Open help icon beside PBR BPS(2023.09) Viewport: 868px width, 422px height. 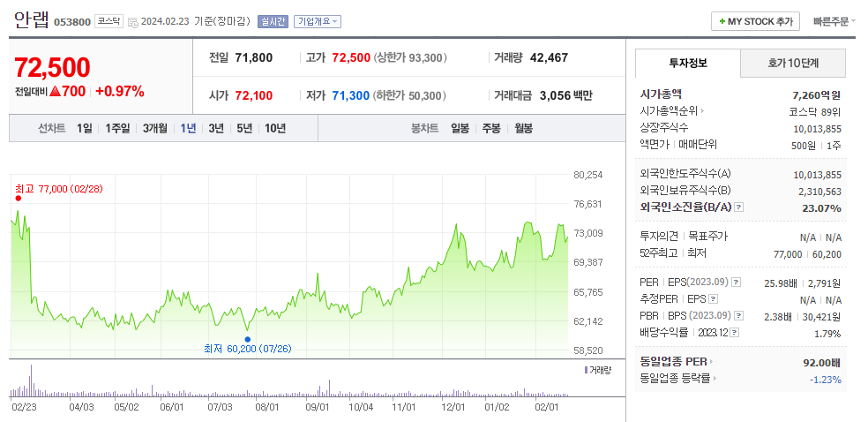pos(738,316)
